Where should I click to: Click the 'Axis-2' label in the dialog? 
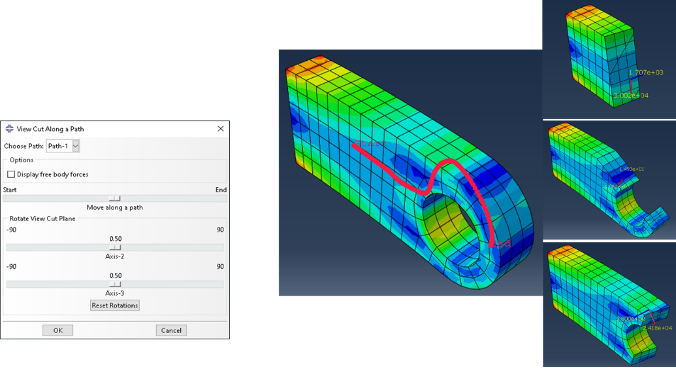pyautogui.click(x=115, y=256)
